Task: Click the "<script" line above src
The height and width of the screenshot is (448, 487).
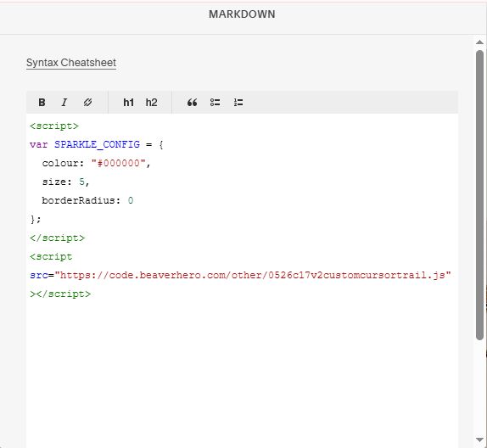Action: pos(51,256)
